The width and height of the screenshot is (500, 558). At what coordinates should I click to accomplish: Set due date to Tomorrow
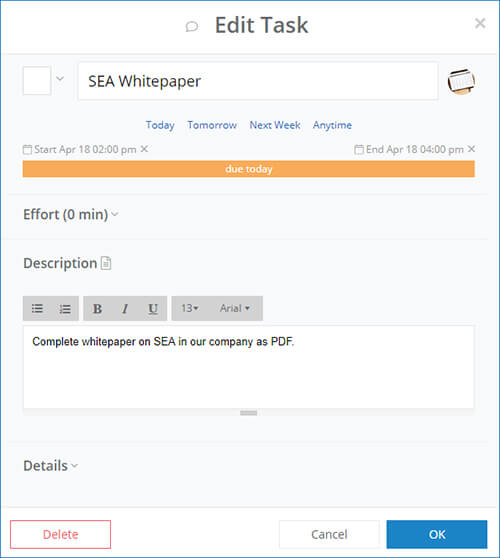212,125
